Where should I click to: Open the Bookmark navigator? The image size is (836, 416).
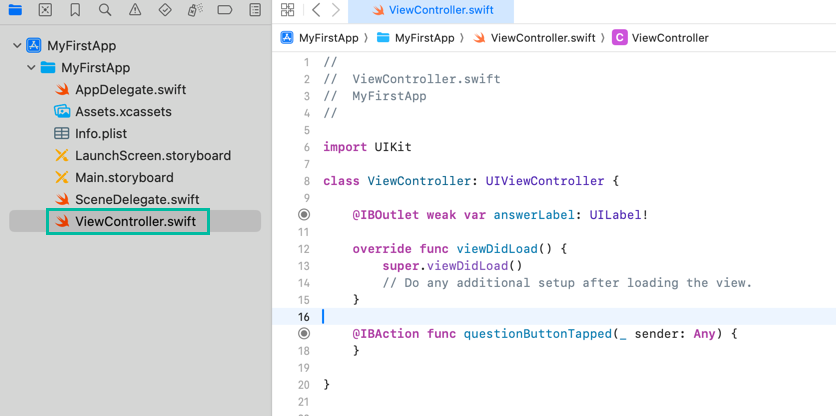75,10
